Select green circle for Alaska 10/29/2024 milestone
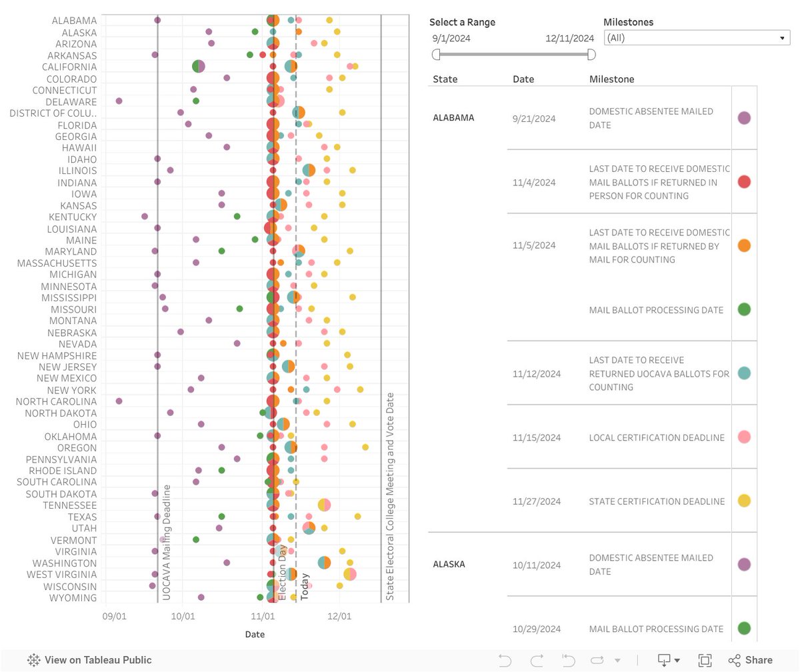The width and height of the screenshot is (800, 672). pyautogui.click(x=745, y=628)
